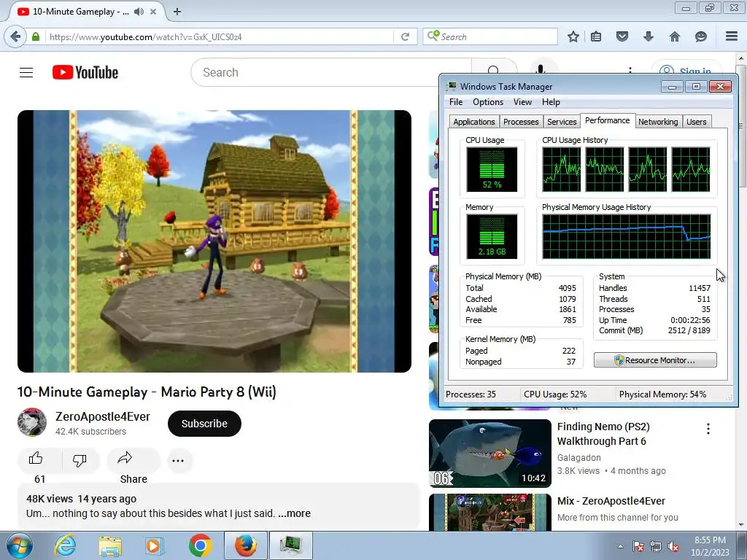
Task: Click ZeroApostle4Ever channel avatar
Action: click(x=32, y=422)
